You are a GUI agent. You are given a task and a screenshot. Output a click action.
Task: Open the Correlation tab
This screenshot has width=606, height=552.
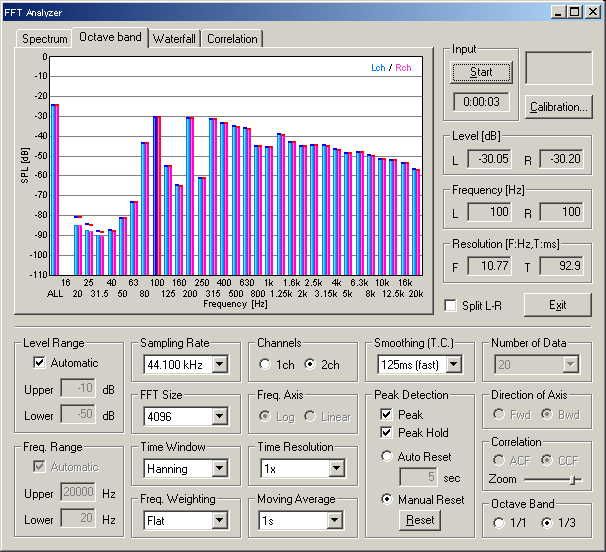point(232,39)
